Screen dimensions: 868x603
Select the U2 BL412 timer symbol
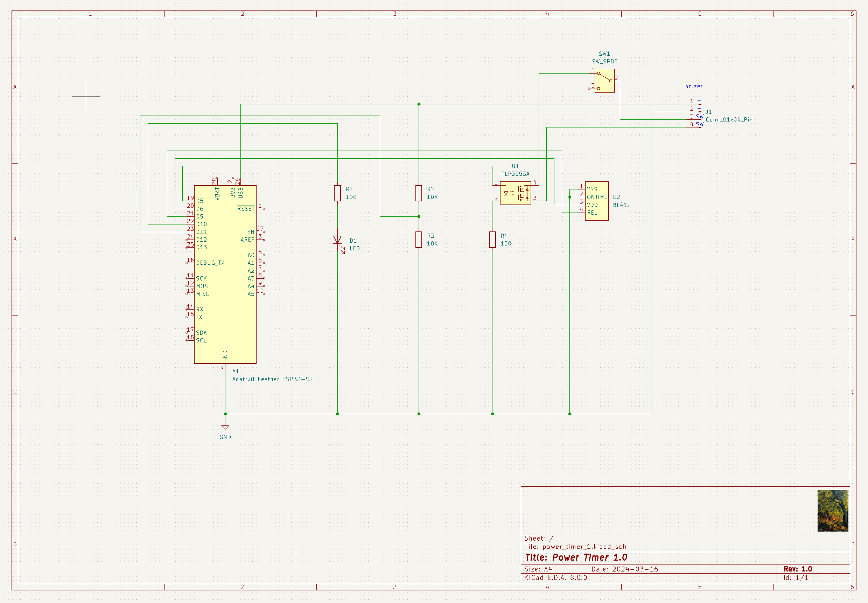point(596,201)
